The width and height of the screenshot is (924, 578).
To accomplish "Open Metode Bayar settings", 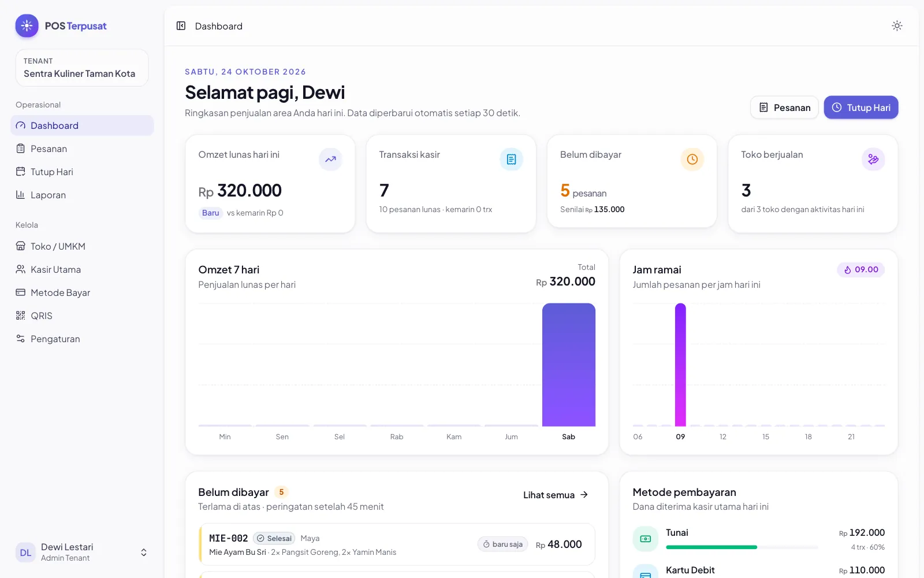I will coord(82,292).
